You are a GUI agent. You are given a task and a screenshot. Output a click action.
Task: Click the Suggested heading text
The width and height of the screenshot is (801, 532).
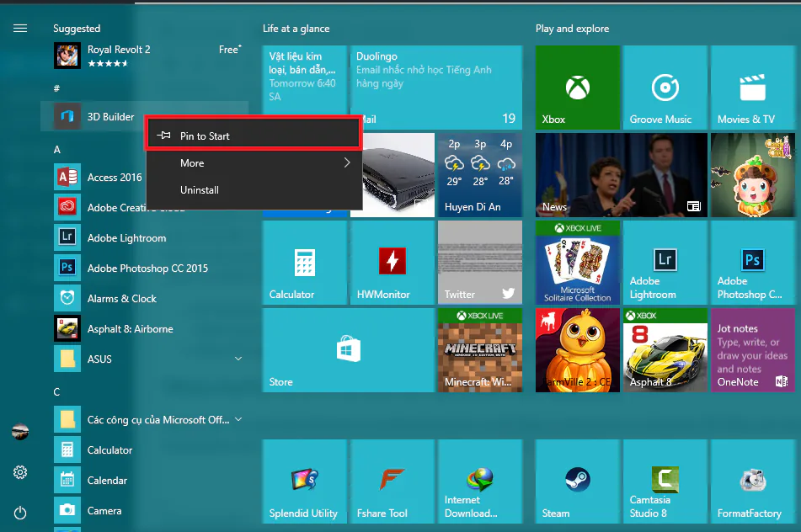[x=77, y=29]
